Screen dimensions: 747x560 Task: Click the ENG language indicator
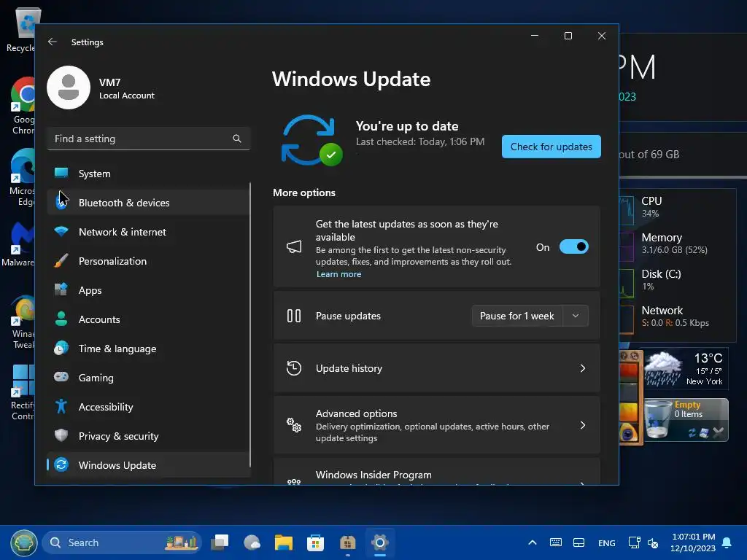pos(606,542)
